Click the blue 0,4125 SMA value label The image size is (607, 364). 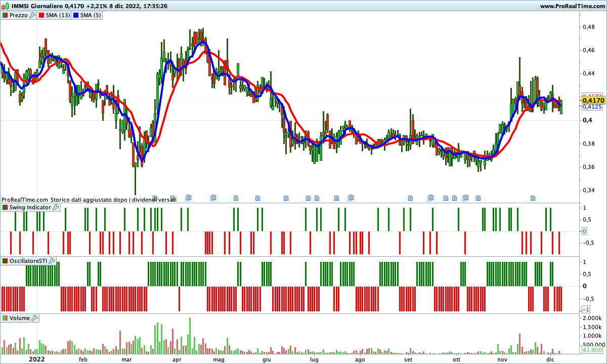click(592, 107)
